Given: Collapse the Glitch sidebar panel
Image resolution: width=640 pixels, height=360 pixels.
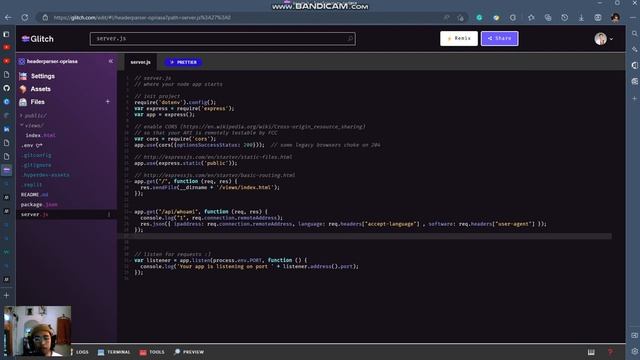Looking at the screenshot, I should (111, 61).
